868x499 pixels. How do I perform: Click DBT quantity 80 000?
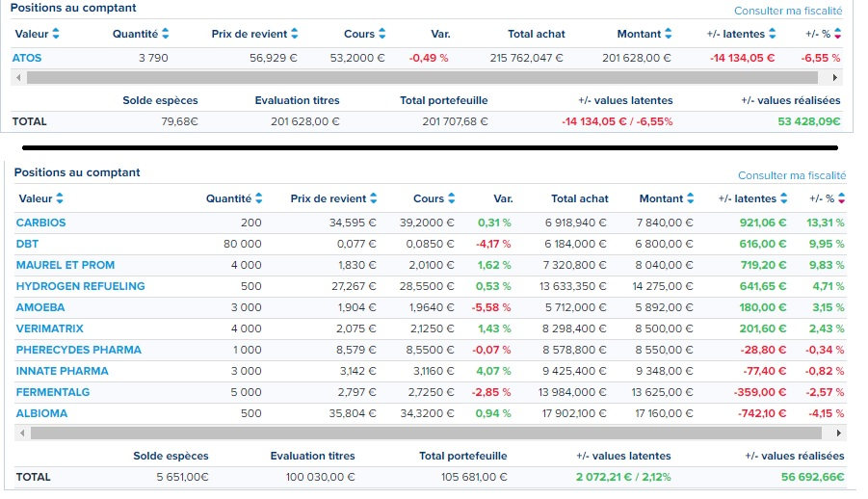[x=243, y=244]
